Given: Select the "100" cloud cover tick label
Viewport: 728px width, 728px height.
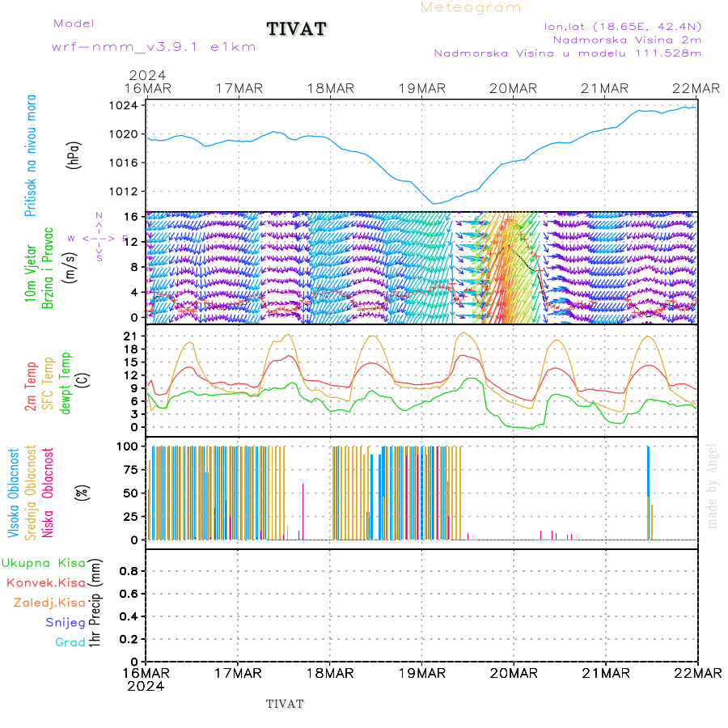Looking at the screenshot, I should click(127, 447).
